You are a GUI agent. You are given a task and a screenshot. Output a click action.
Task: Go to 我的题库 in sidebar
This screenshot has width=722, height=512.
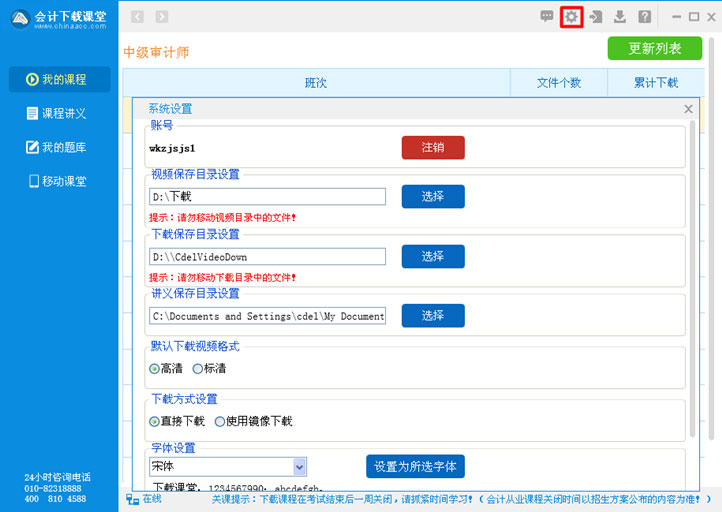coord(58,147)
